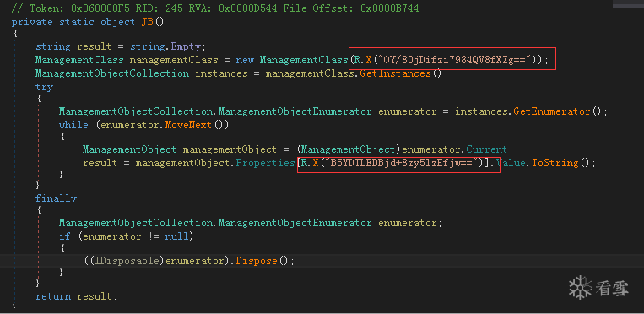Click the GetInstances method call

pos(395,73)
